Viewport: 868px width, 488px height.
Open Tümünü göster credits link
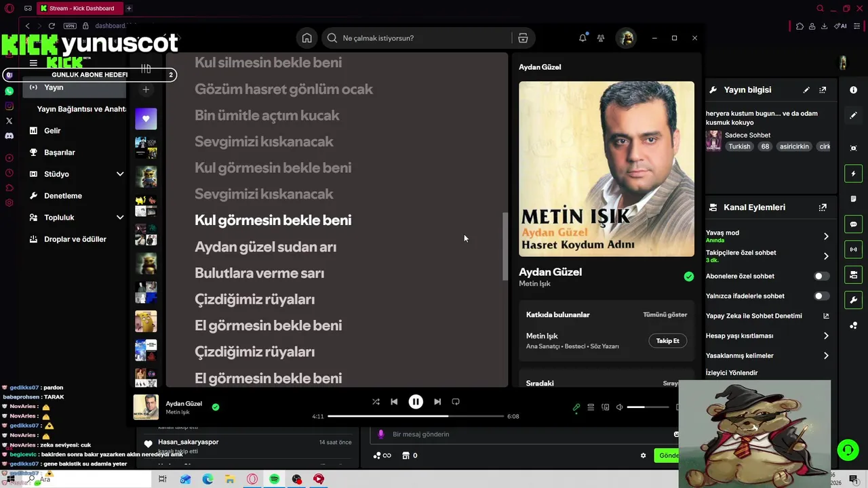click(x=665, y=314)
